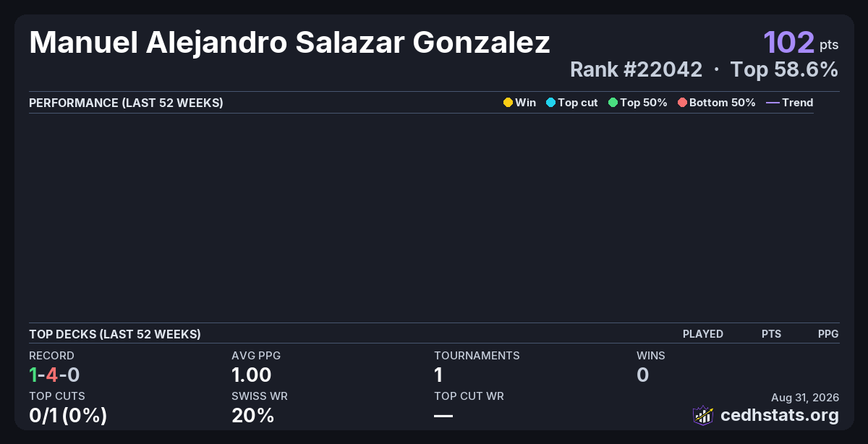Click the cyan Top cut legend dot

(550, 103)
